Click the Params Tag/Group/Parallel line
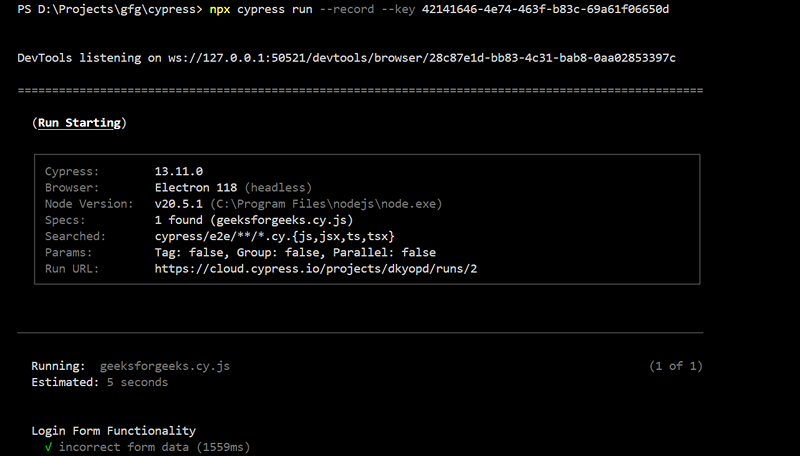Viewport: 800px width, 456px height. [x=295, y=252]
